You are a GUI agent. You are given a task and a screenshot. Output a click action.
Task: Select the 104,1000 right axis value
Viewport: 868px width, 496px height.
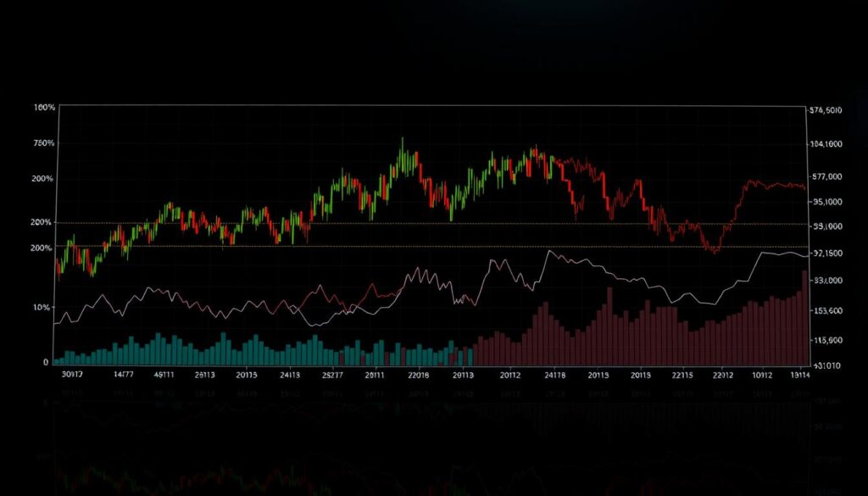coord(826,144)
